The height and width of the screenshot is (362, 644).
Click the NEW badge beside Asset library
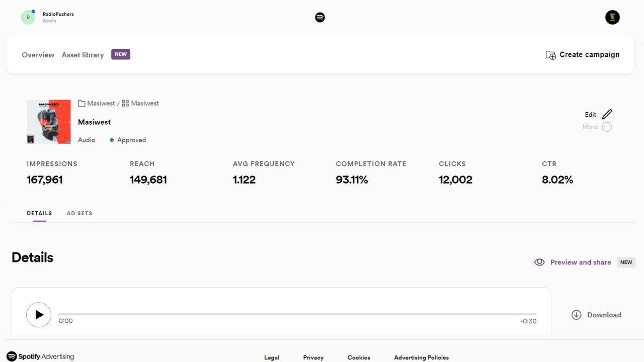121,54
